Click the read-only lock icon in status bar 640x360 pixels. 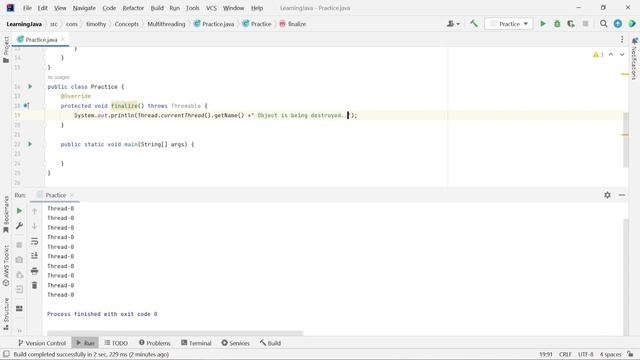(x=630, y=354)
